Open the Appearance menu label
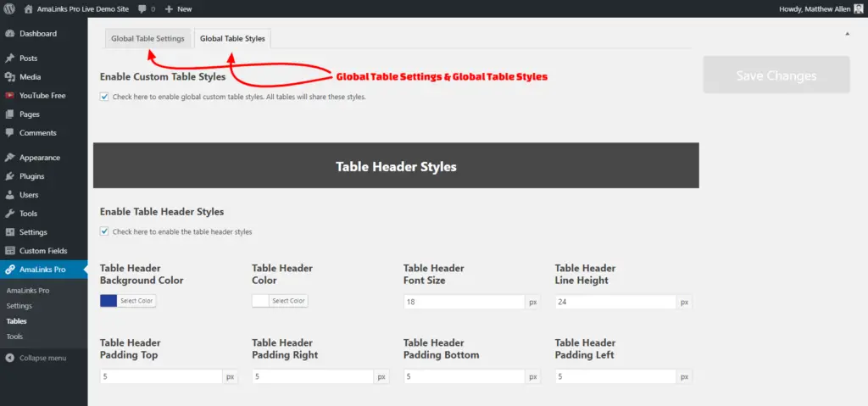This screenshot has height=406, width=868. click(39, 158)
